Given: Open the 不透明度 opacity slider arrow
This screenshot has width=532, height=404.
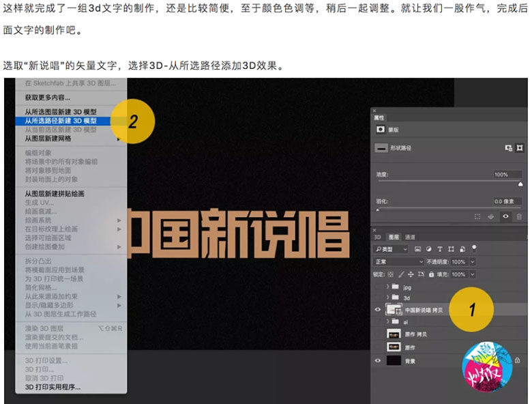Looking at the screenshot, I should (x=472, y=262).
